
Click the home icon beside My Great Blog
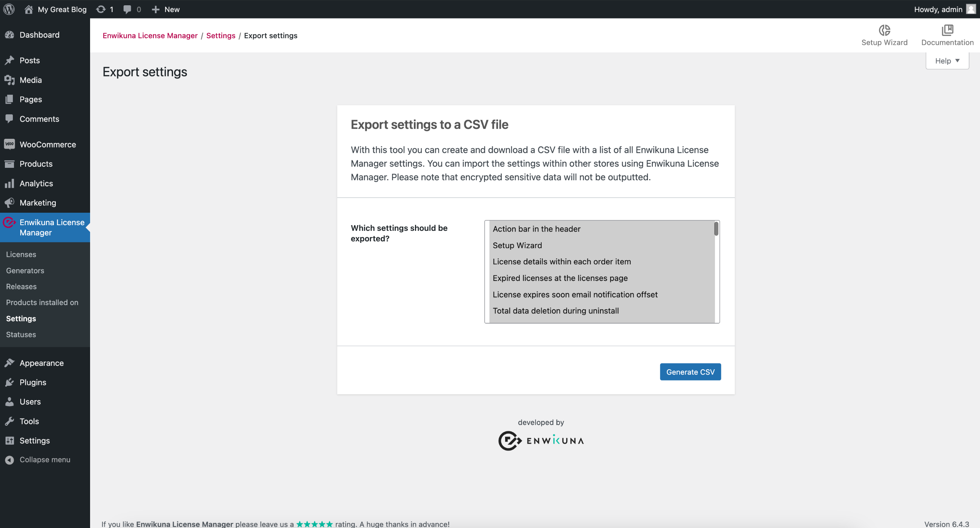[x=29, y=9]
